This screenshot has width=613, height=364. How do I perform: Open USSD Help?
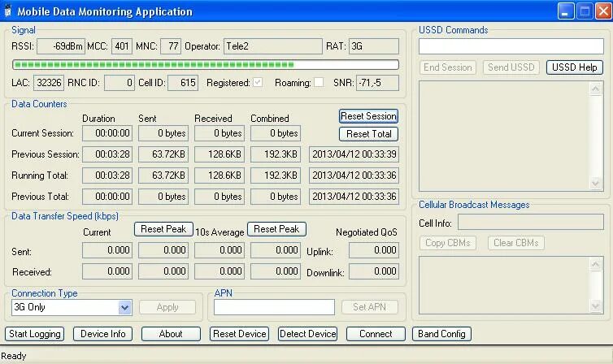tap(575, 67)
